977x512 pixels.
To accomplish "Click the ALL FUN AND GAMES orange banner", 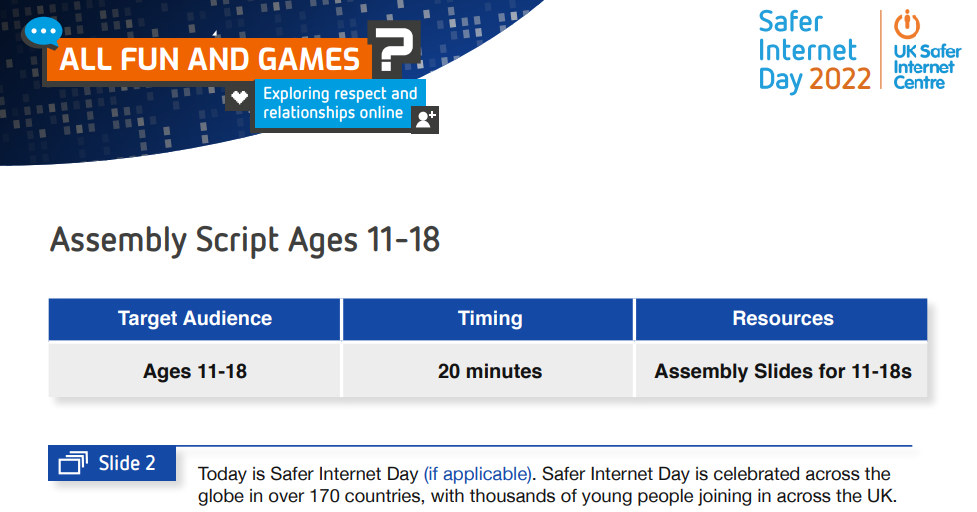I will tap(209, 59).
